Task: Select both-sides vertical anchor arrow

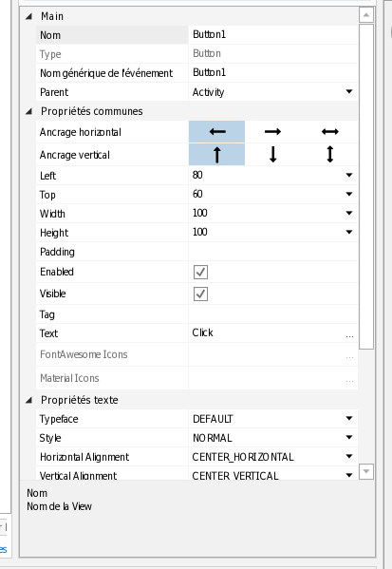Action: point(329,155)
